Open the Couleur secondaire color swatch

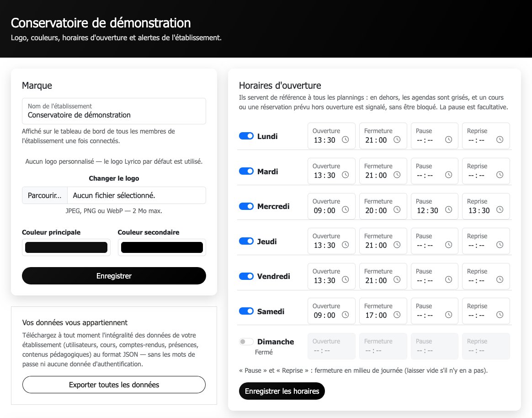(x=162, y=247)
